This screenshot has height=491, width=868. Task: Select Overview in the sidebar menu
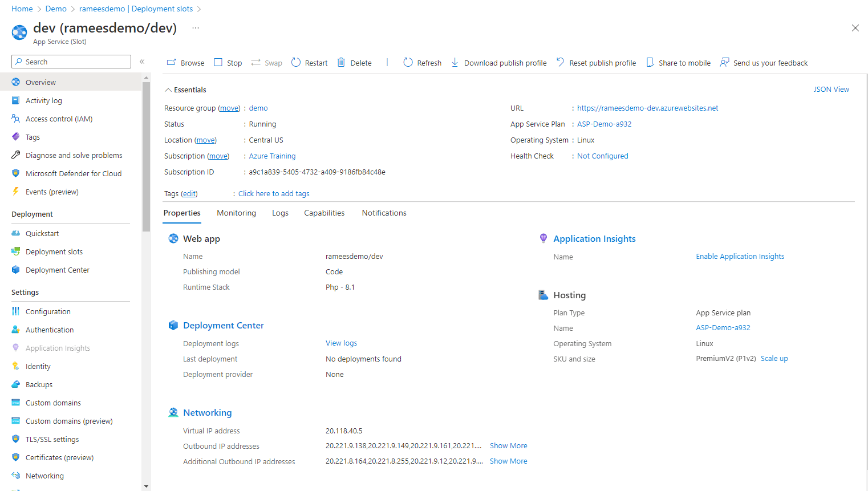point(71,82)
